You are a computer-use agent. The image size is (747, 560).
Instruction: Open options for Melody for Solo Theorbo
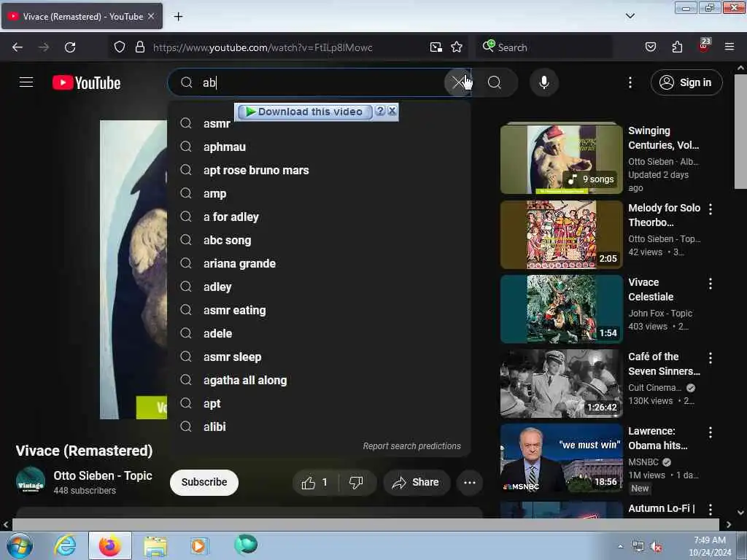pyautogui.click(x=711, y=209)
